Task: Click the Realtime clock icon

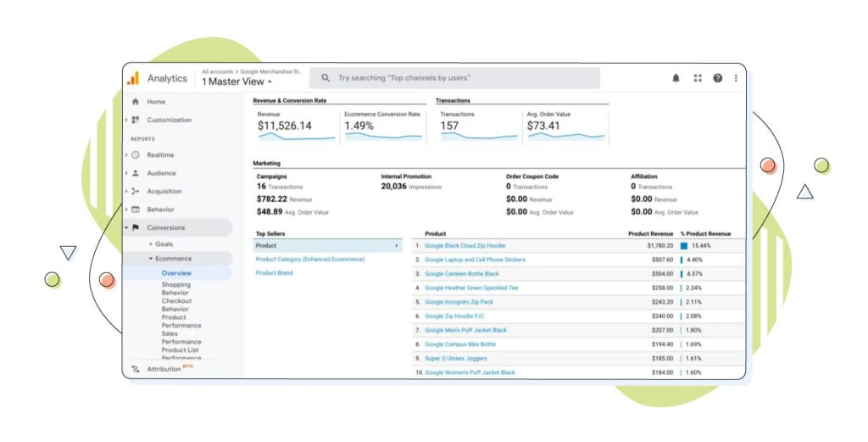Action: click(136, 155)
